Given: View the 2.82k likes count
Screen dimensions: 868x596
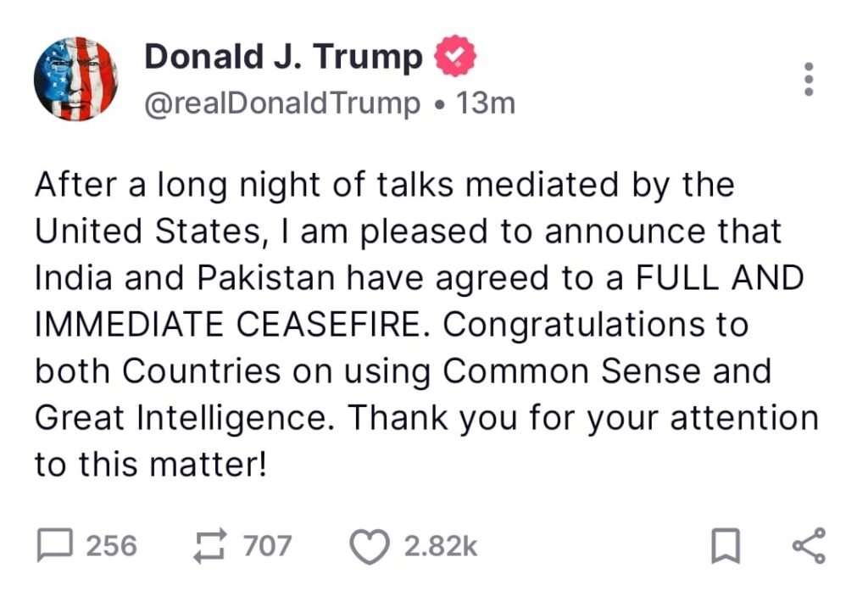Looking at the screenshot, I should click(x=440, y=546).
